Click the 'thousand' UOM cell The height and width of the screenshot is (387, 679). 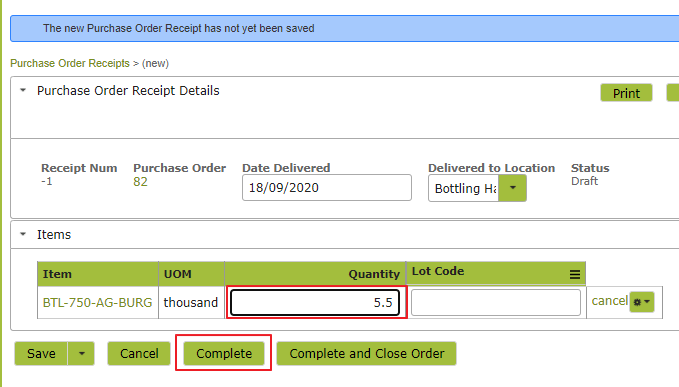(x=191, y=302)
